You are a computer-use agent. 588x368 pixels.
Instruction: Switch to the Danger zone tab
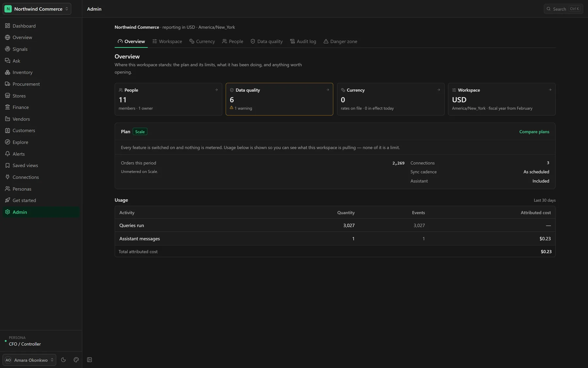340,41
